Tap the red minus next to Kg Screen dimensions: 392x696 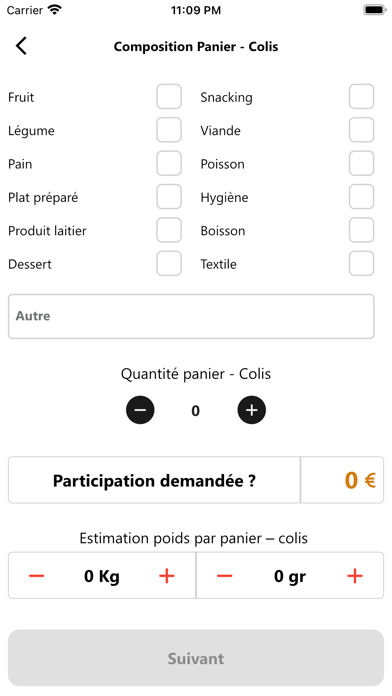(36, 576)
